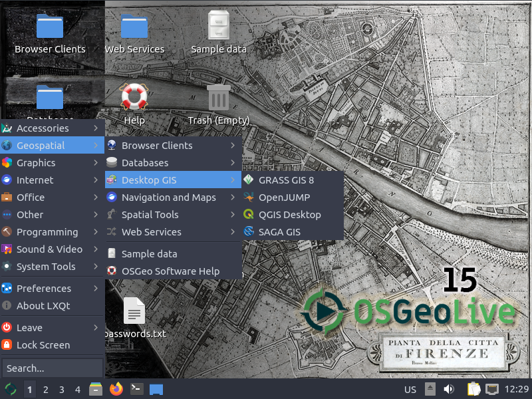Viewport: 532px width, 399px height.
Task: Expand the Navigation and Maps submenu
Action: pyautogui.click(x=169, y=197)
